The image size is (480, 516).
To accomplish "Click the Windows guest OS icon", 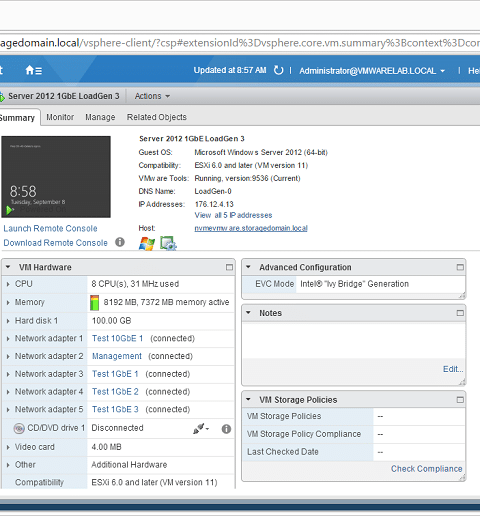I will click(x=147, y=243).
